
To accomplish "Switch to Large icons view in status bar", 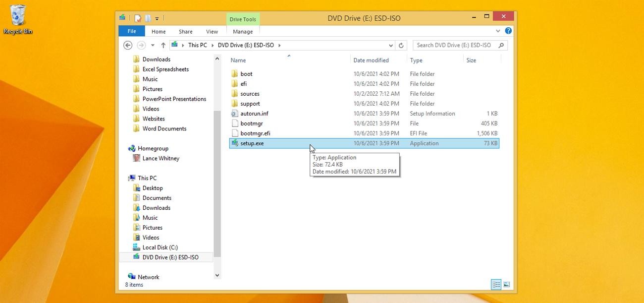I will coord(506,285).
